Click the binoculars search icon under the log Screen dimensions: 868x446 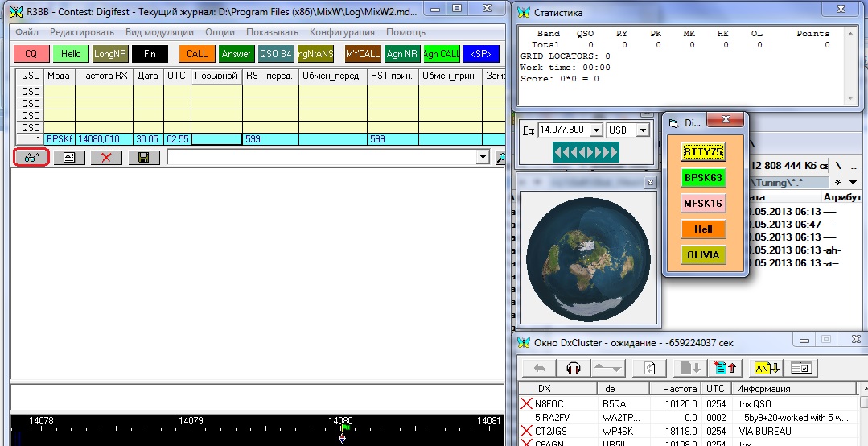31,157
